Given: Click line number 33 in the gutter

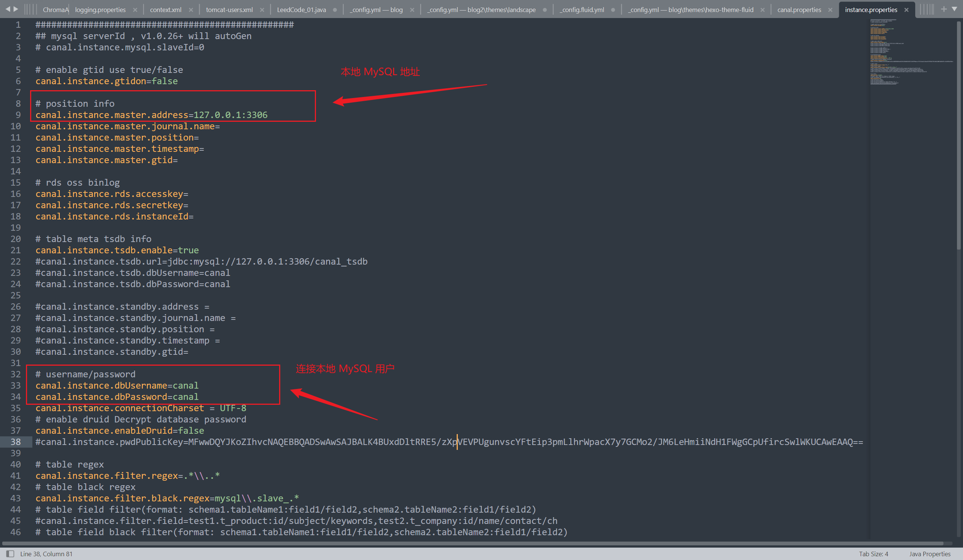Looking at the screenshot, I should click(16, 385).
